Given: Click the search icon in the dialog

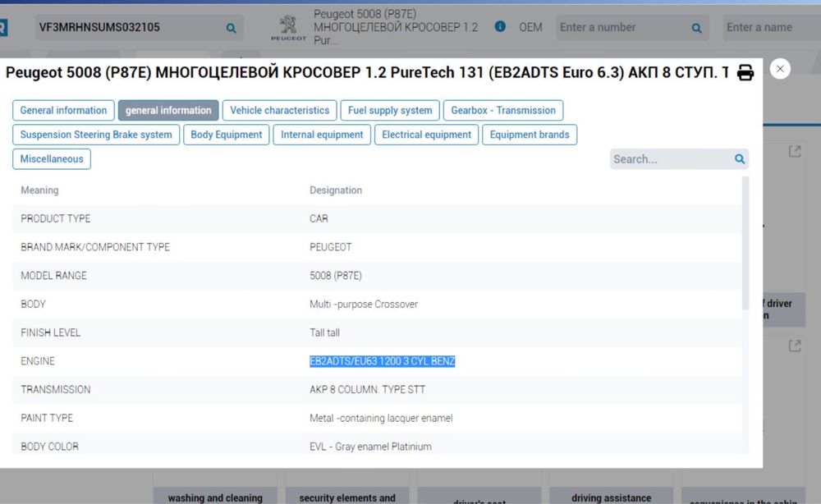Looking at the screenshot, I should [x=740, y=158].
